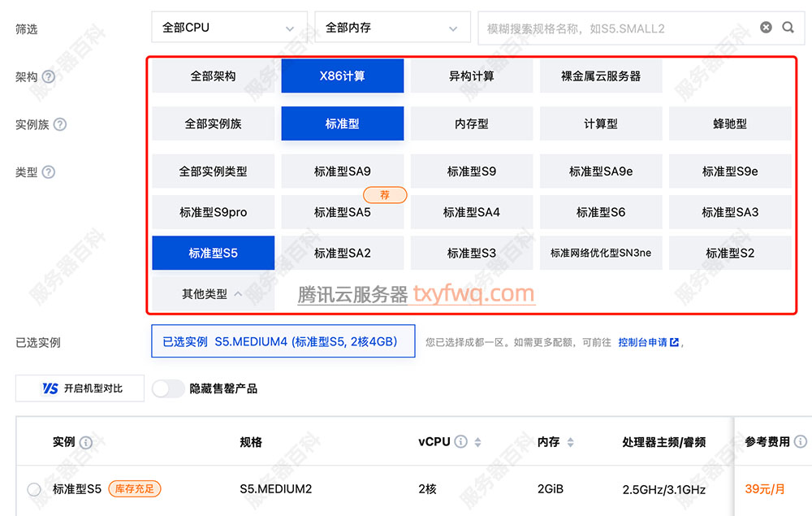Sort by 内存 column arrows
Screen dimensions: 812x516
click(570, 442)
